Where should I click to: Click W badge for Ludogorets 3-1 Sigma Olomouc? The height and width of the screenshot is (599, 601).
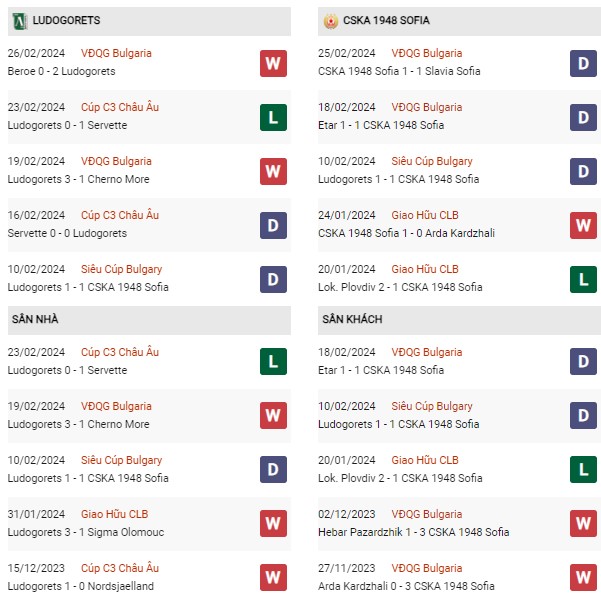(273, 524)
